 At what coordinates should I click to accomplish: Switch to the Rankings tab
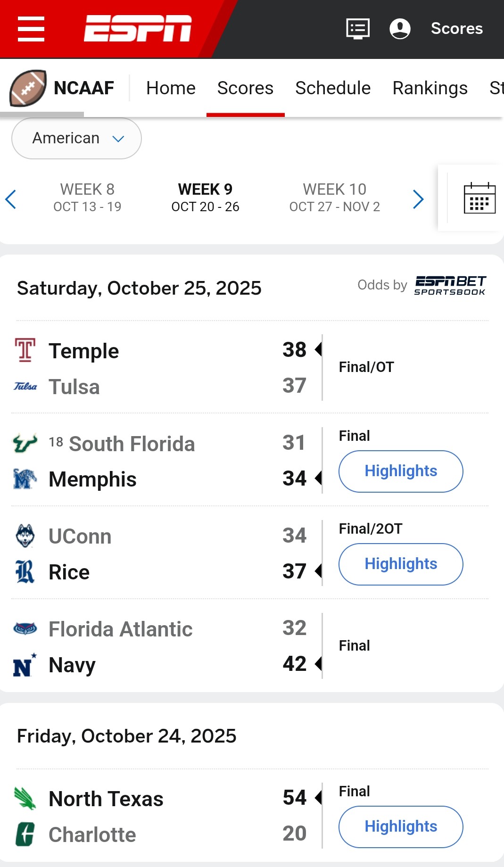430,88
